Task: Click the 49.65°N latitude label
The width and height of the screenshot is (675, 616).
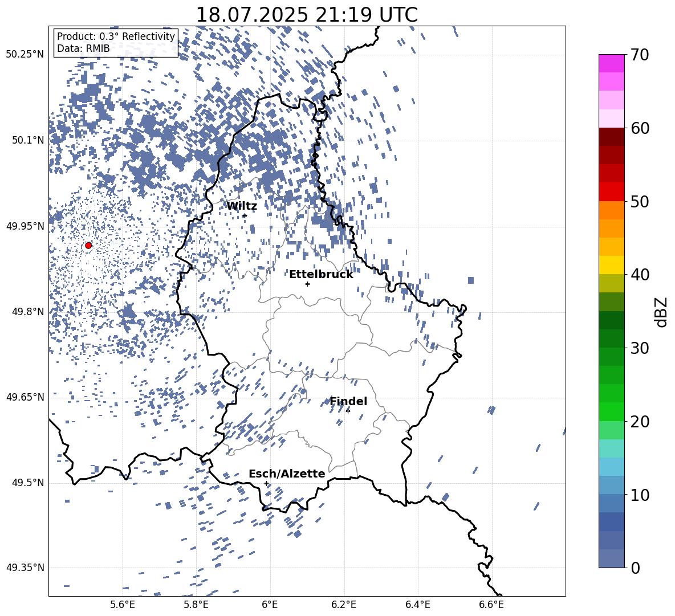Action: tap(25, 397)
